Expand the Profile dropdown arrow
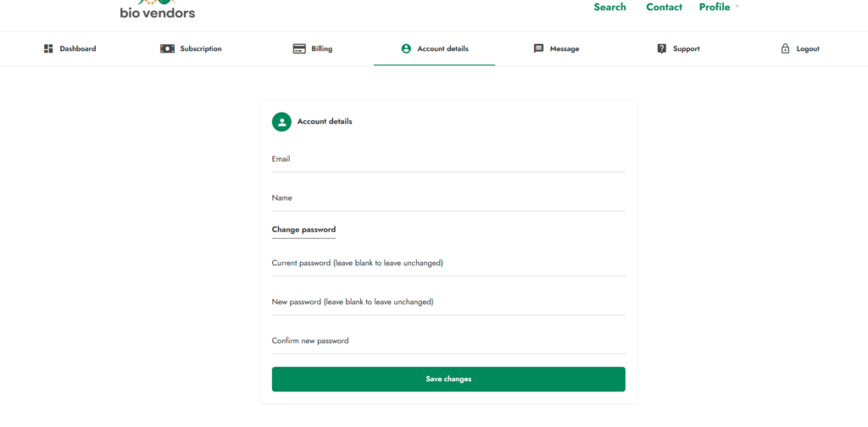 pos(737,7)
